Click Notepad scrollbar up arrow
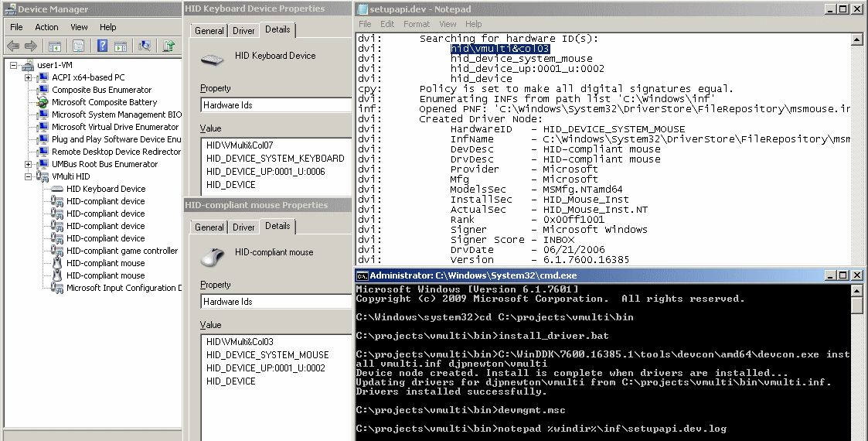Image resolution: width=868 pixels, height=441 pixels. point(856,39)
